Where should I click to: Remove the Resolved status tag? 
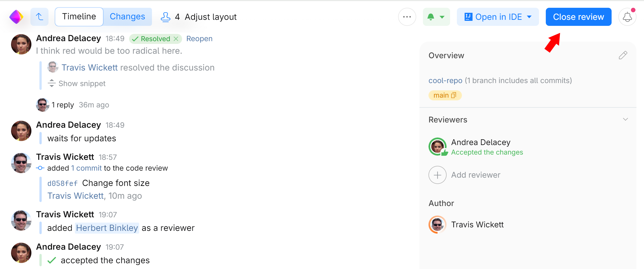[176, 39]
